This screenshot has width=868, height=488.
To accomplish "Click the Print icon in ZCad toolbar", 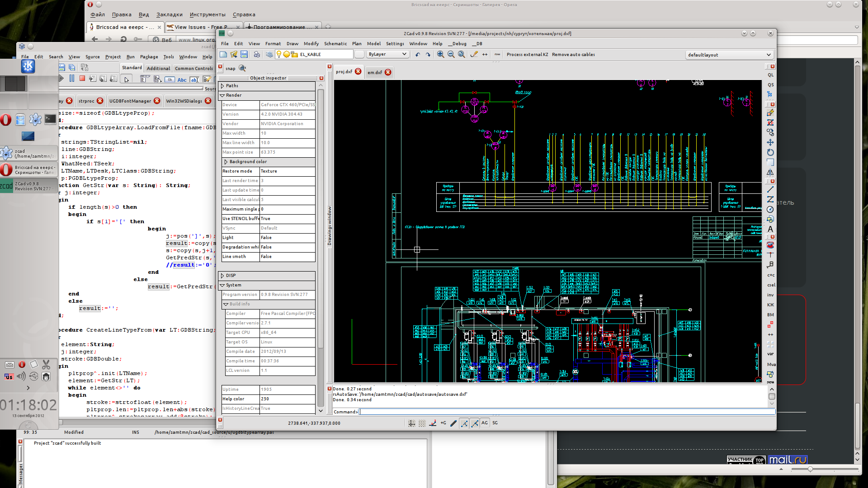I will click(x=257, y=54).
